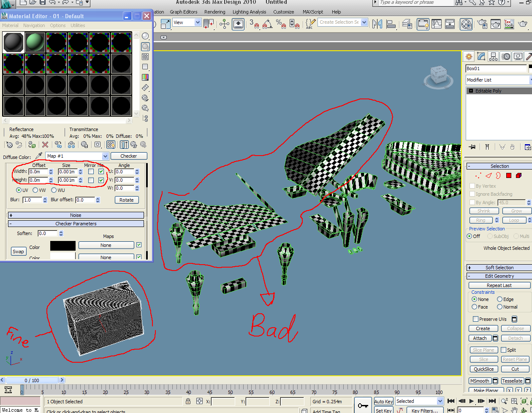The width and height of the screenshot is (532, 413).
Task: Select the Element sub-object icon
Action: pyautogui.click(x=519, y=175)
